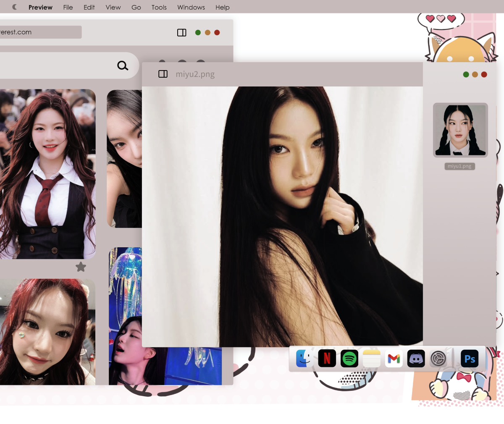Click green button in browser window

pos(198,32)
